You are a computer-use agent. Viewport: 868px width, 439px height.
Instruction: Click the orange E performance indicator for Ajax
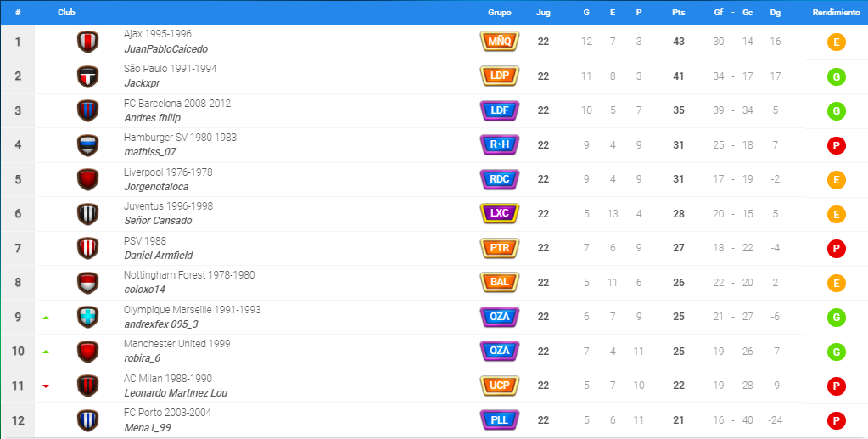836,42
